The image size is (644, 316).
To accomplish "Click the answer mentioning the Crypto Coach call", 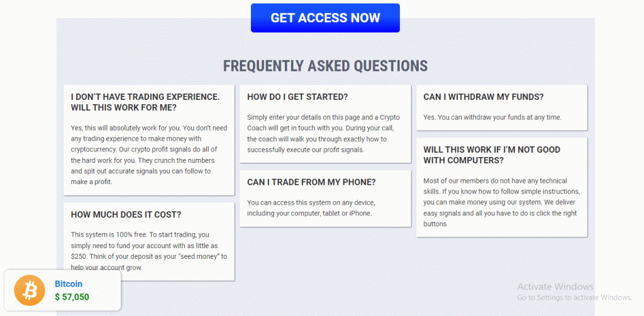I will (323, 134).
